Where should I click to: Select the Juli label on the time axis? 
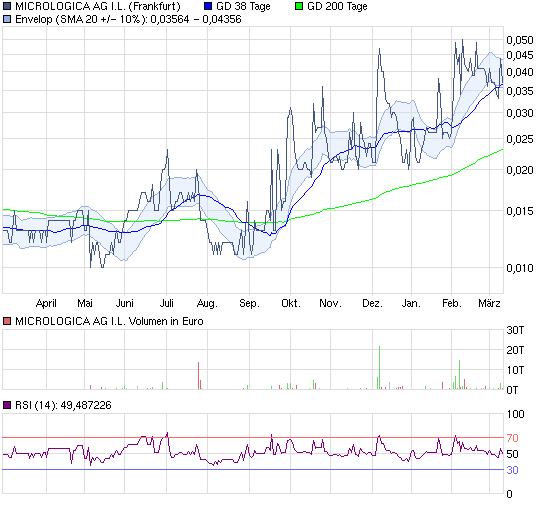[x=166, y=303]
